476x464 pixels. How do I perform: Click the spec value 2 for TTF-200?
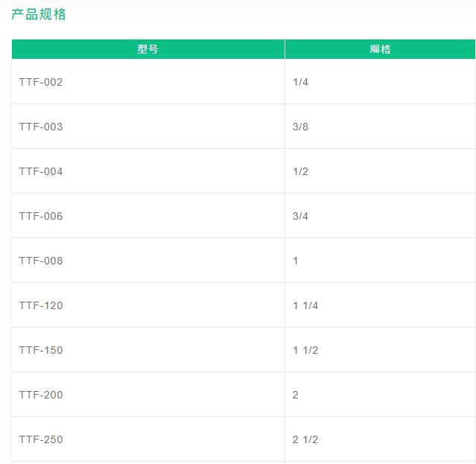coord(296,395)
